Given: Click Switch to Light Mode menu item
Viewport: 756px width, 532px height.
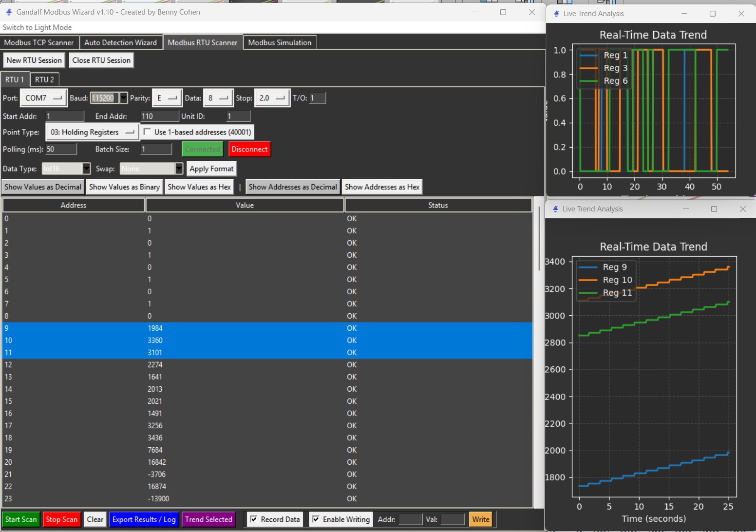Looking at the screenshot, I should (x=38, y=27).
